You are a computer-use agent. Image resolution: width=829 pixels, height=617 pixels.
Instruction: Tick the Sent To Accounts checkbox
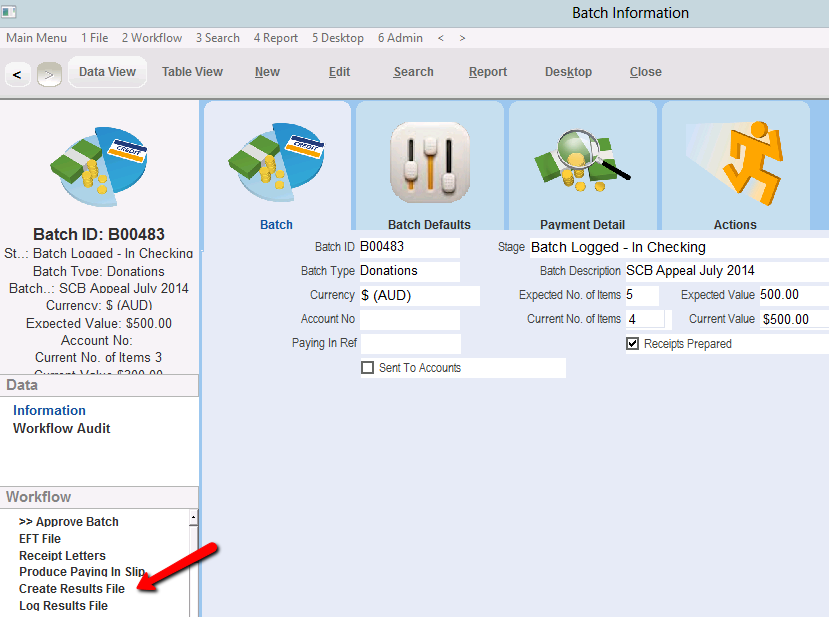pyautogui.click(x=367, y=367)
